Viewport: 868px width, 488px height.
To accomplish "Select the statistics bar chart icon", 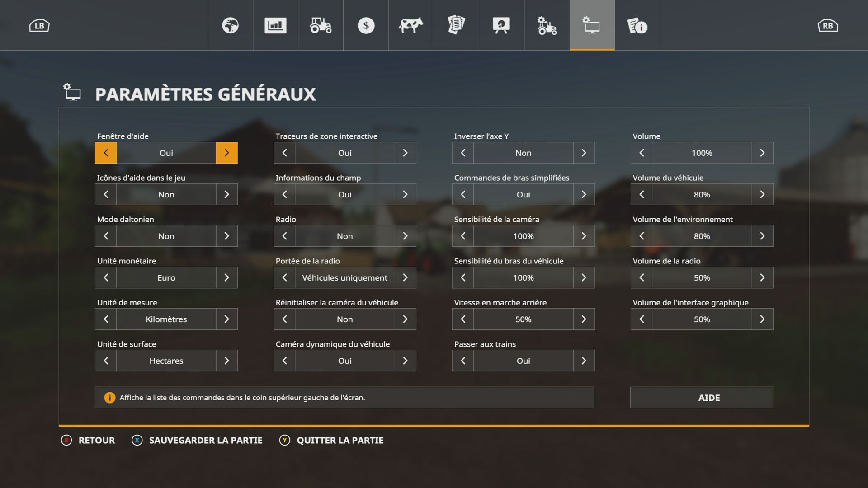I will [x=275, y=25].
